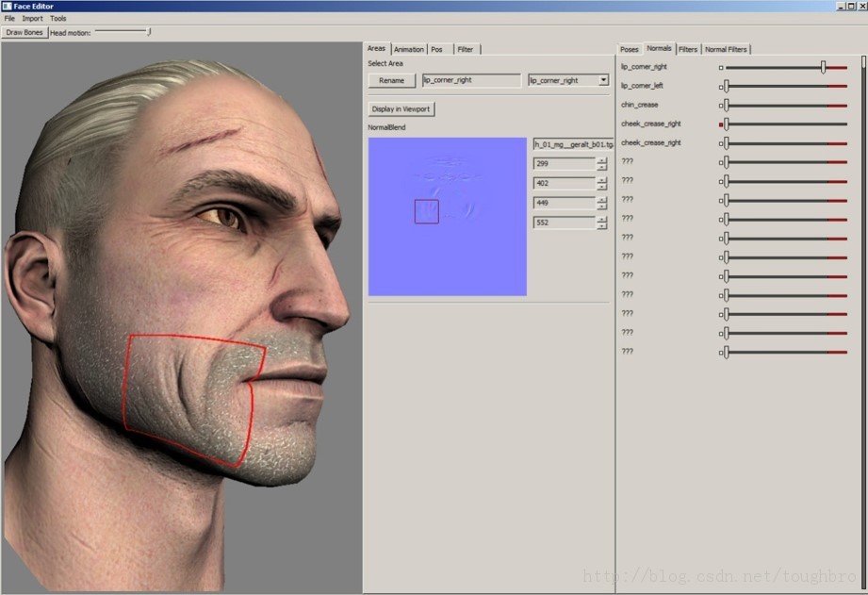Screen dimensions: 868x595
Task: Click the chin_crease slider handle
Action: (x=727, y=106)
